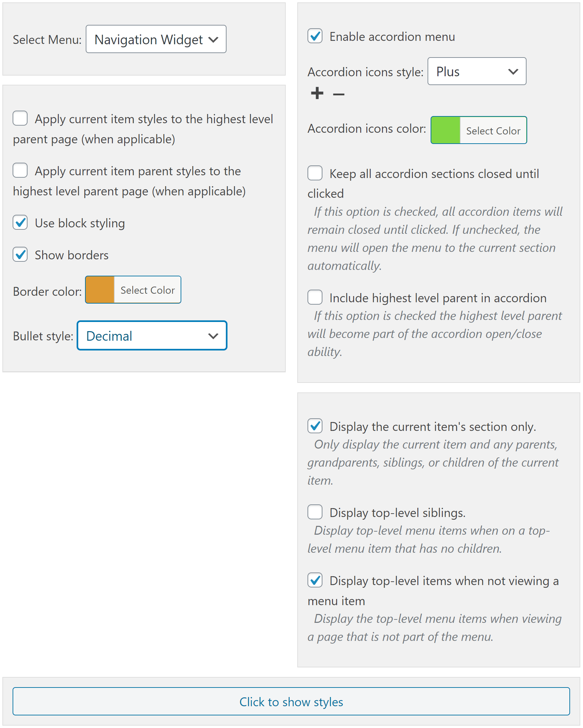This screenshot has width=583, height=728.
Task: Disable Display top-level items when not viewing
Action: (x=315, y=581)
